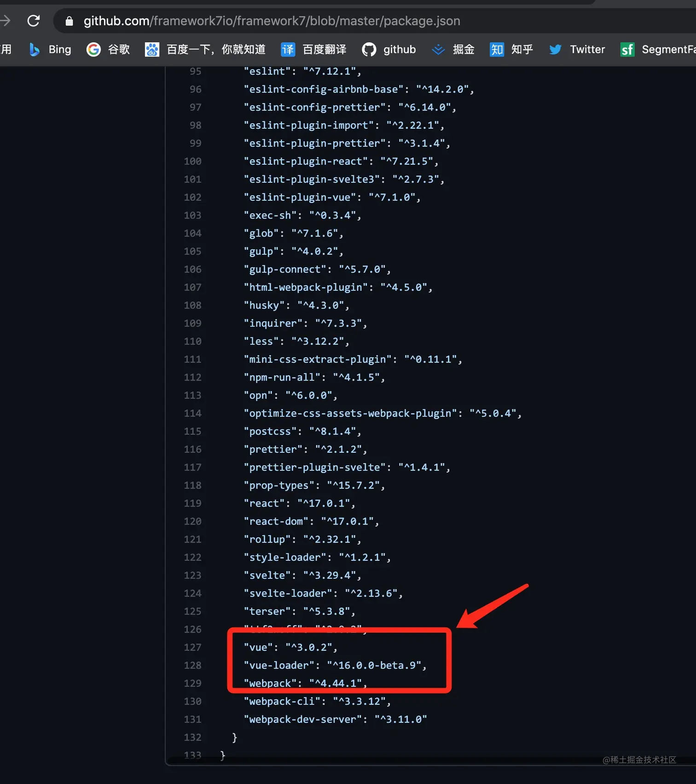Click the "eslint": "^7.12.1" line

(302, 71)
